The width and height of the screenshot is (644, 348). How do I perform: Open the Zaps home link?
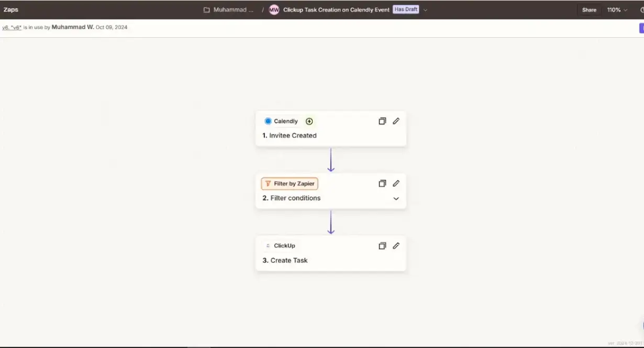(11, 9)
